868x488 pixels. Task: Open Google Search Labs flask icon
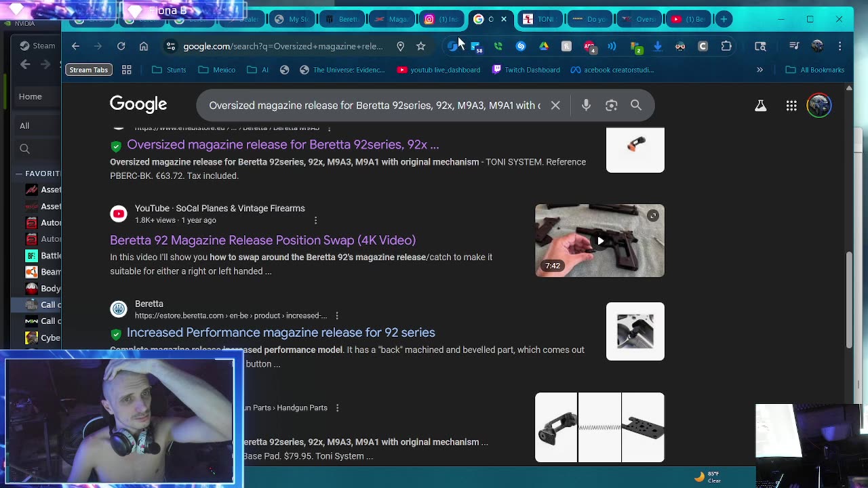point(761,105)
